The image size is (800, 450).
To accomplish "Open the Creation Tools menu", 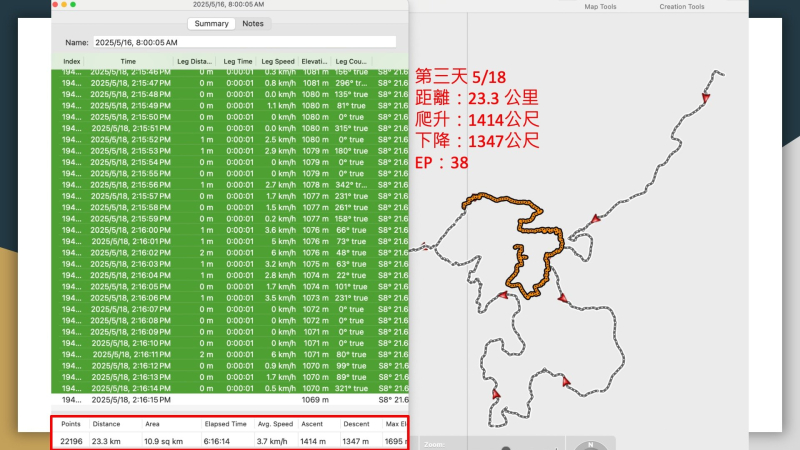I will 681,6.
